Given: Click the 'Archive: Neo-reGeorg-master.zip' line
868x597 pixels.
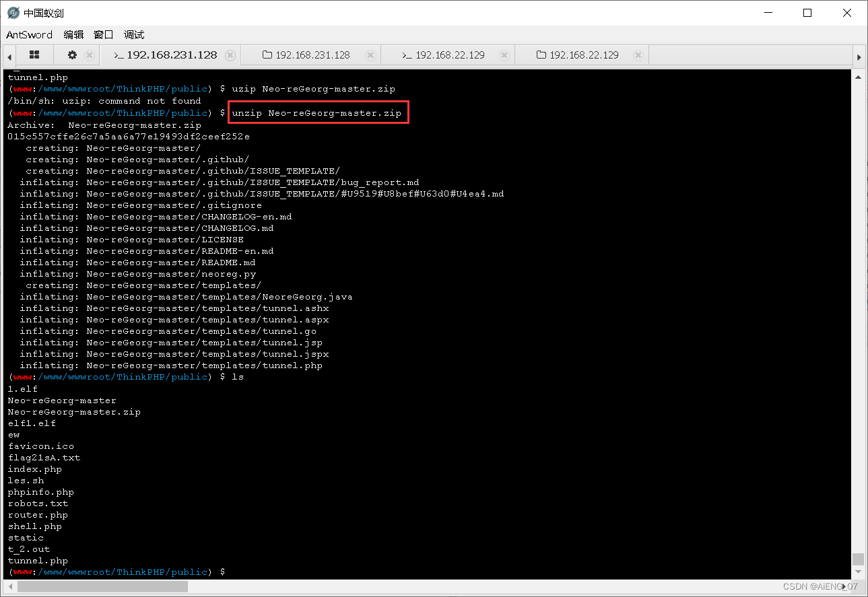Looking at the screenshot, I should (104, 125).
